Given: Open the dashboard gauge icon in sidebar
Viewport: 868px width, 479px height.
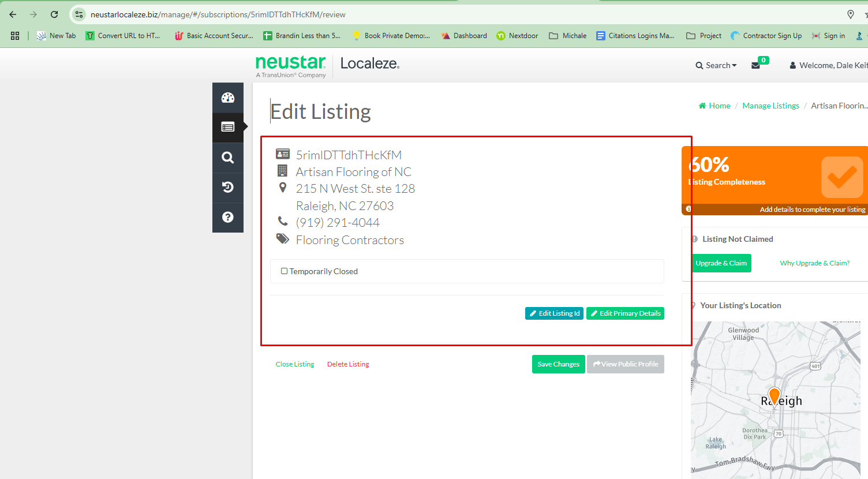Looking at the screenshot, I should [x=228, y=98].
